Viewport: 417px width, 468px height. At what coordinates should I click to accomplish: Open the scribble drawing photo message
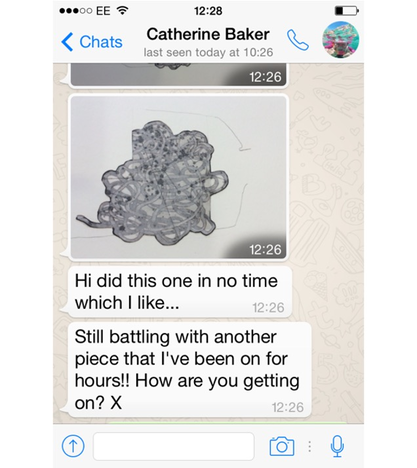(179, 177)
